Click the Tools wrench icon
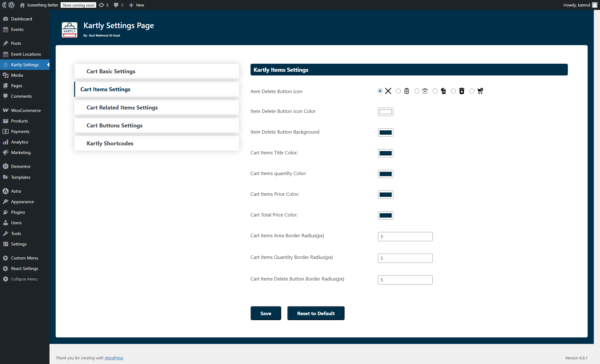 [x=6, y=233]
